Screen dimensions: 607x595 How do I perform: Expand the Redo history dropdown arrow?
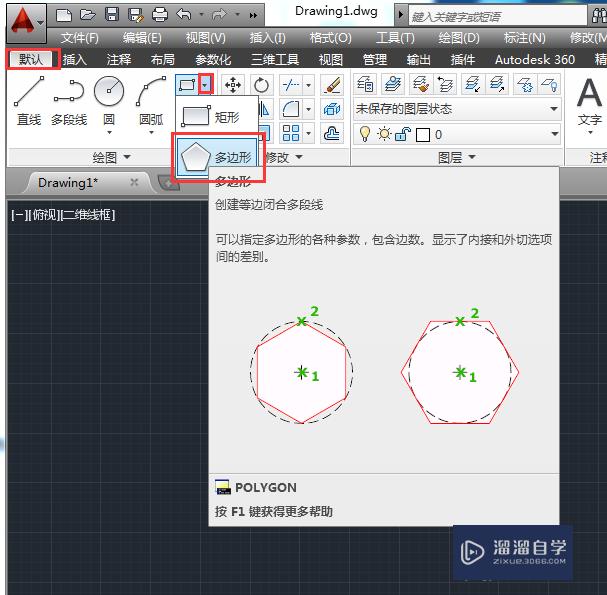[x=237, y=15]
